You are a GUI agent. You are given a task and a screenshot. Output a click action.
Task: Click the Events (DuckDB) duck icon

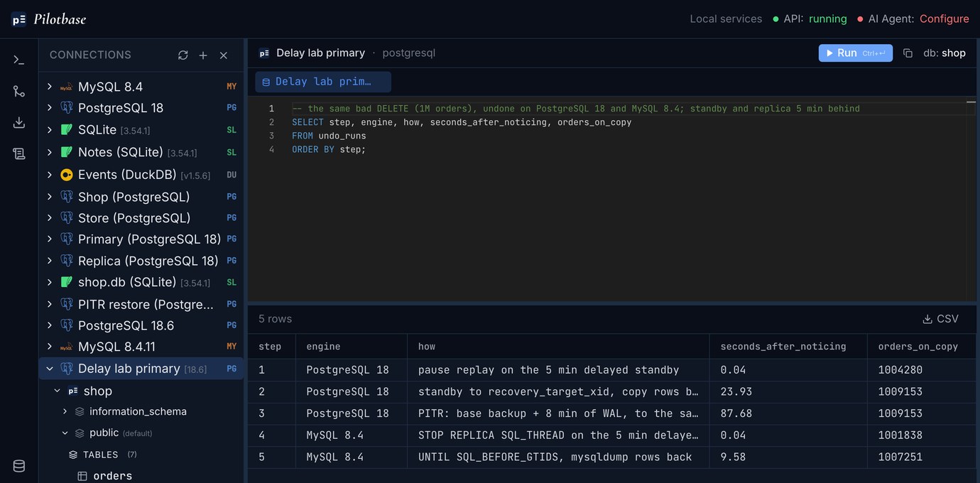pyautogui.click(x=67, y=175)
